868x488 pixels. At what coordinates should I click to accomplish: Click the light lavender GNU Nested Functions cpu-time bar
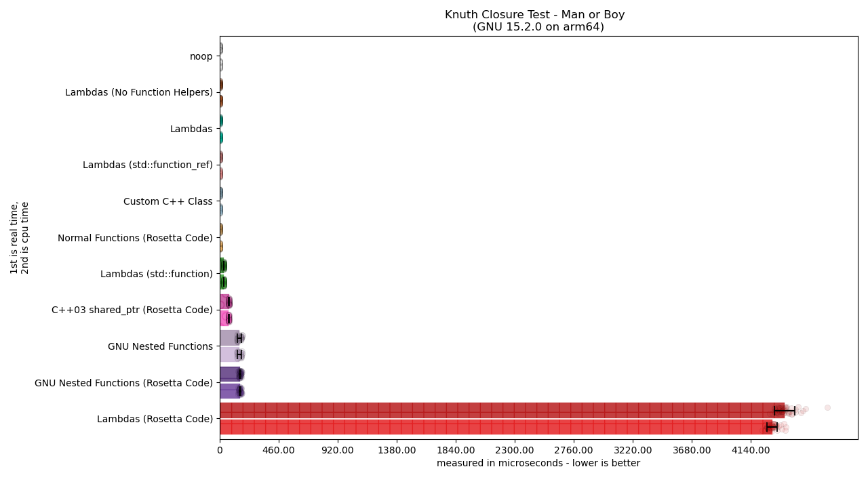[x=229, y=354]
